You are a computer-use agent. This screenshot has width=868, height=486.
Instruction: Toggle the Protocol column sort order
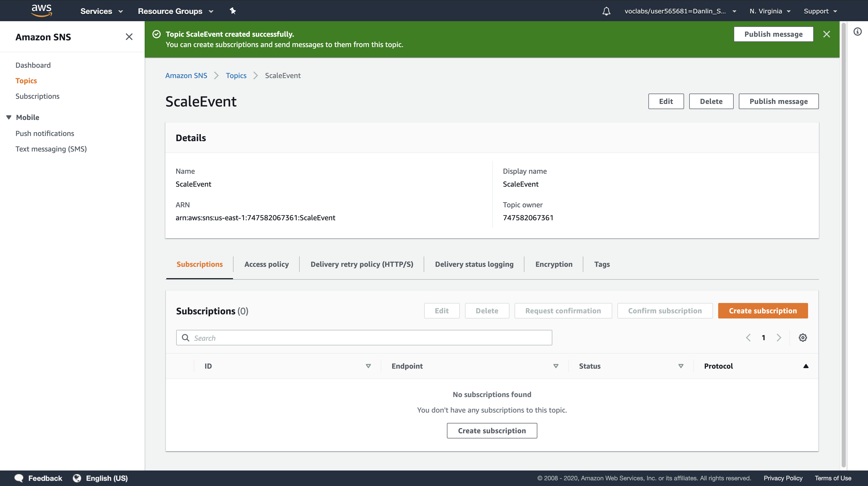coord(806,366)
